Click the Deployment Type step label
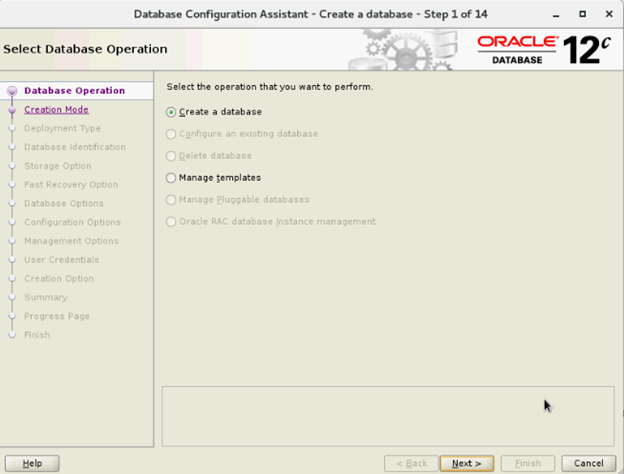 click(x=62, y=128)
